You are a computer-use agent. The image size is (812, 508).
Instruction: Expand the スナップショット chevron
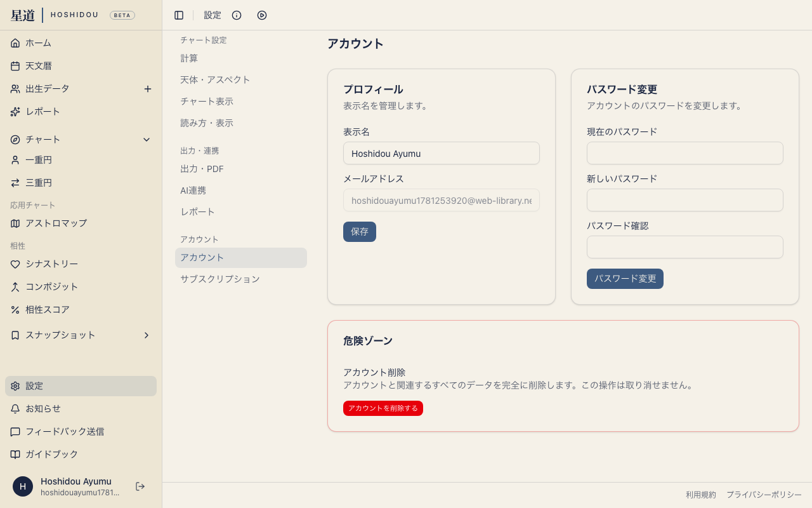click(x=147, y=335)
